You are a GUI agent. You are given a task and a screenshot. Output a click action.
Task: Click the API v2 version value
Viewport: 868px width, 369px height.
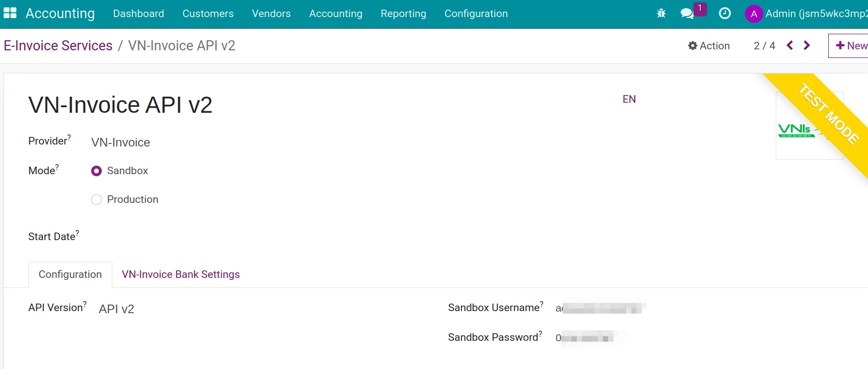[x=116, y=309]
